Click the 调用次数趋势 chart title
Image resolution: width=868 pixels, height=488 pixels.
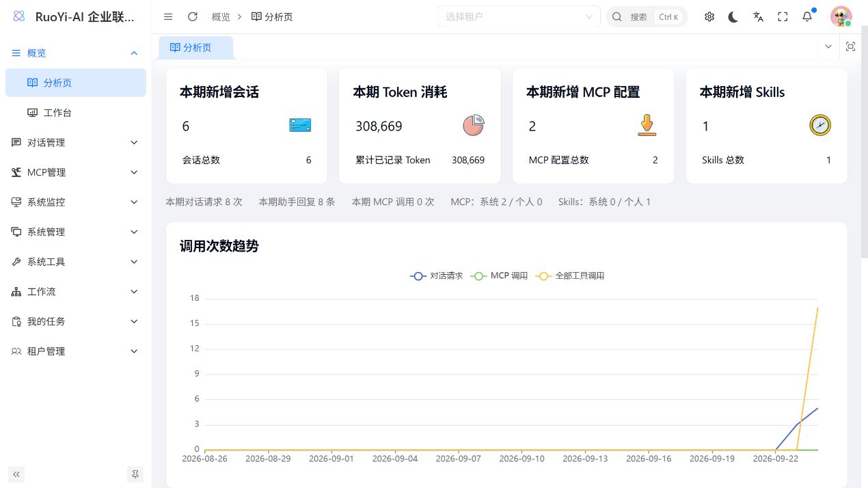coord(219,246)
